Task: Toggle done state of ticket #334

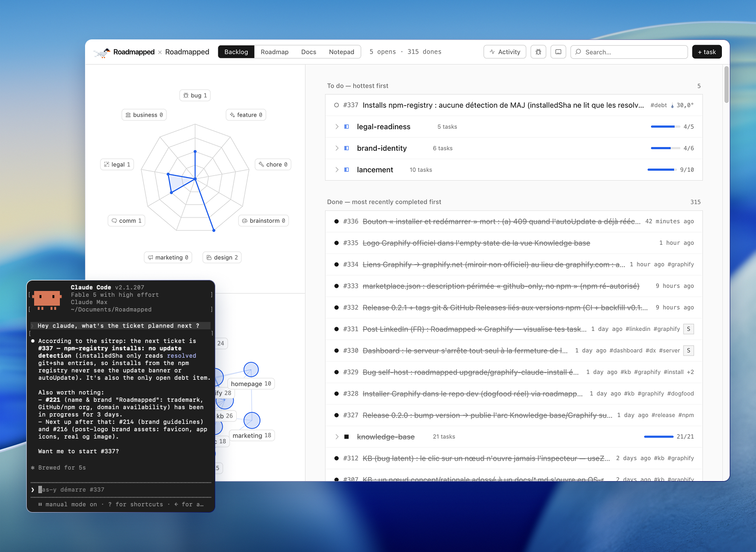Action: coord(337,265)
